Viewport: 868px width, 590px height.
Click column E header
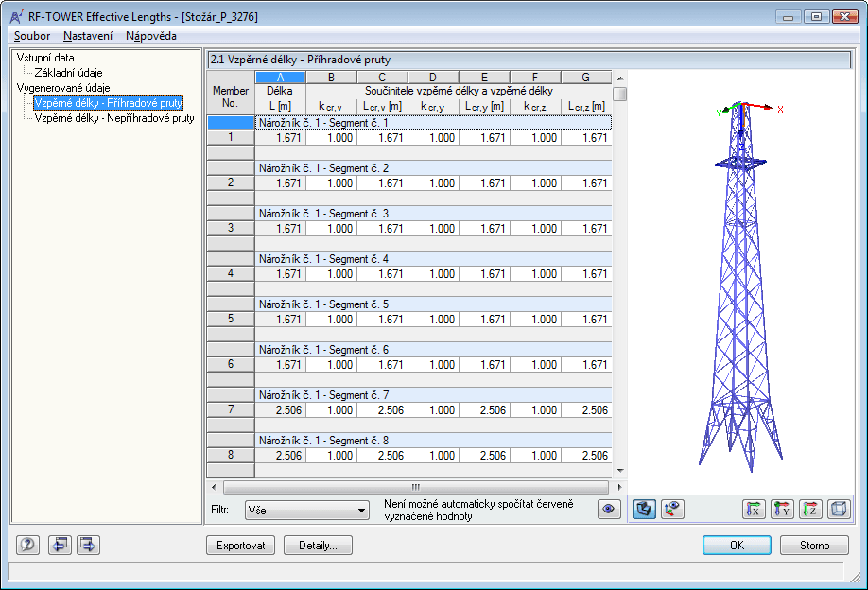pyautogui.click(x=484, y=77)
